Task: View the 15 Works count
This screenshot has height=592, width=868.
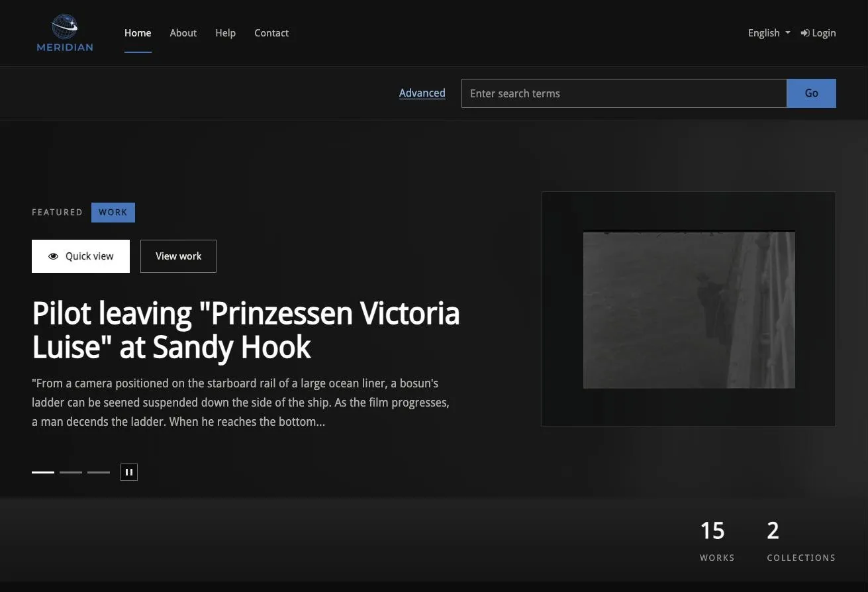Action: click(x=716, y=540)
